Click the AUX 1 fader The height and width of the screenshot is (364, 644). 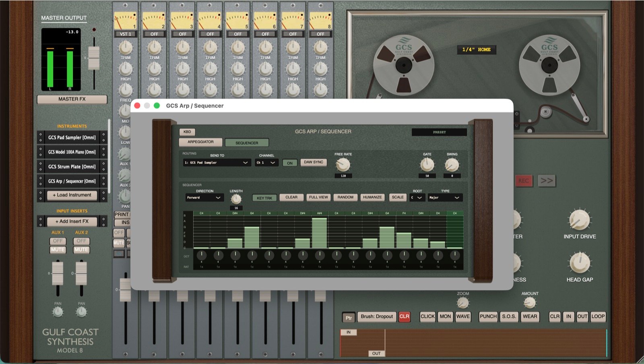(58, 273)
